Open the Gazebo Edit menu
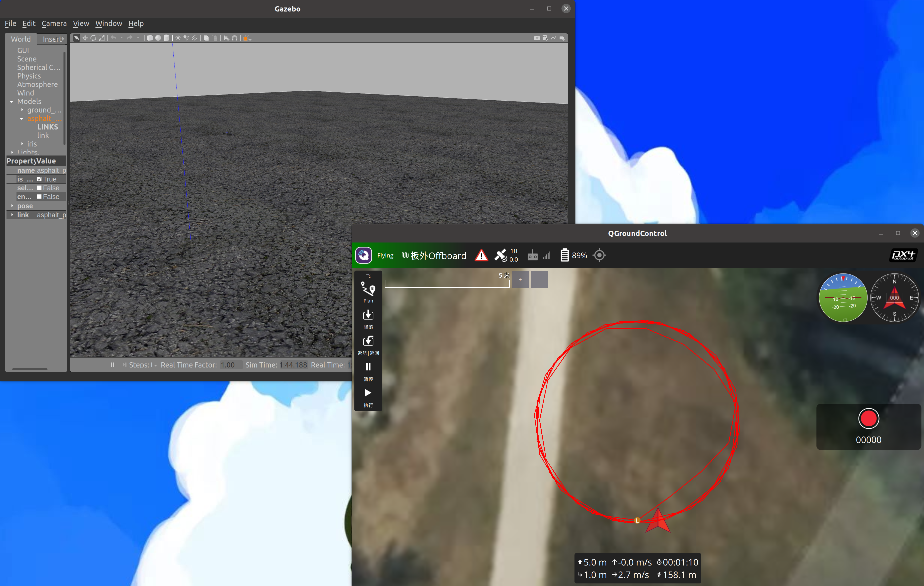 pos(29,23)
